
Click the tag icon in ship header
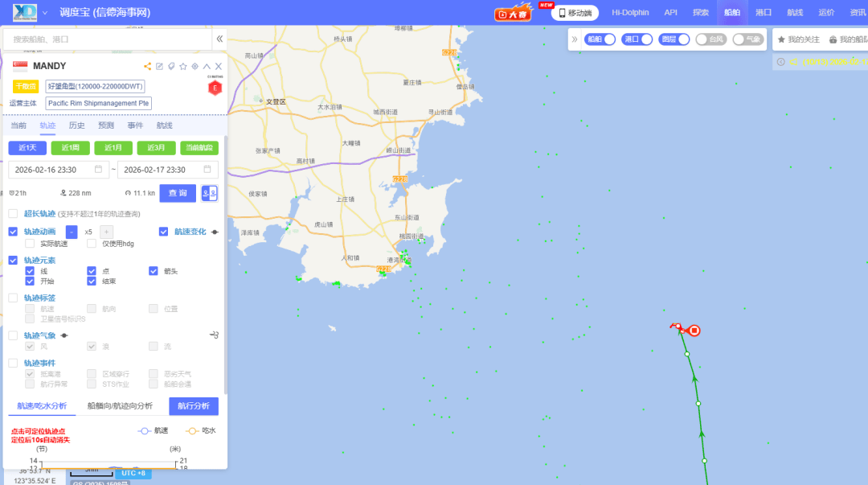click(x=171, y=66)
